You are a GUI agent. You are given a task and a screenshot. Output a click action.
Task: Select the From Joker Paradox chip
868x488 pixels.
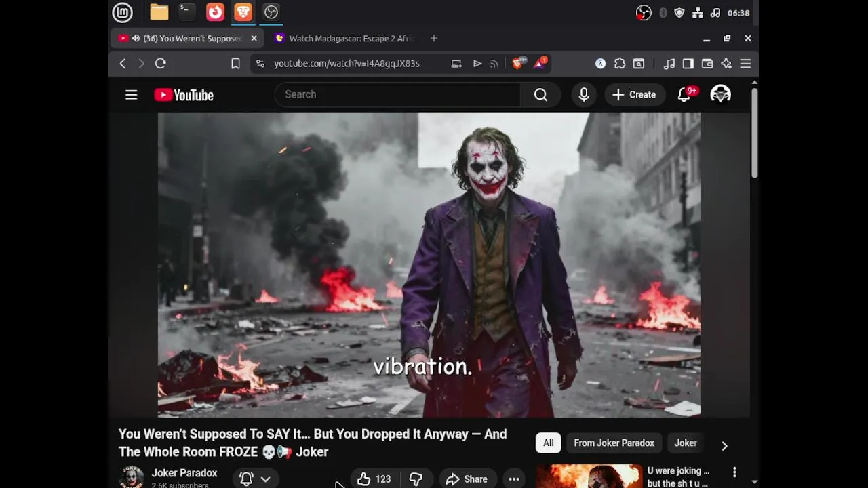pos(614,443)
